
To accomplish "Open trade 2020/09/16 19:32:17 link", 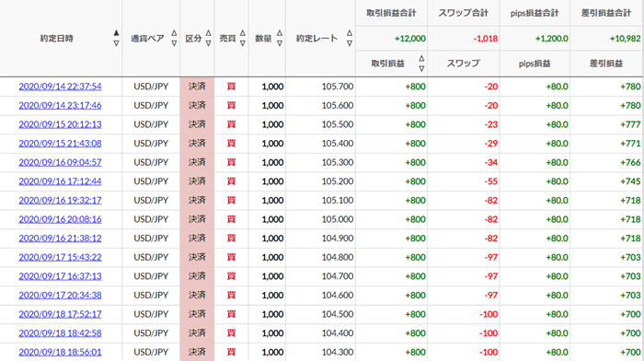I will pos(60,200).
